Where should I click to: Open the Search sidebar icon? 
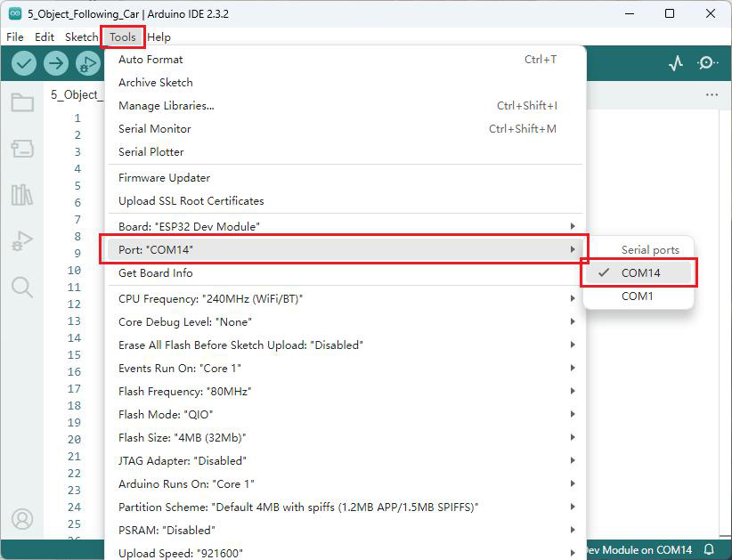(22, 287)
